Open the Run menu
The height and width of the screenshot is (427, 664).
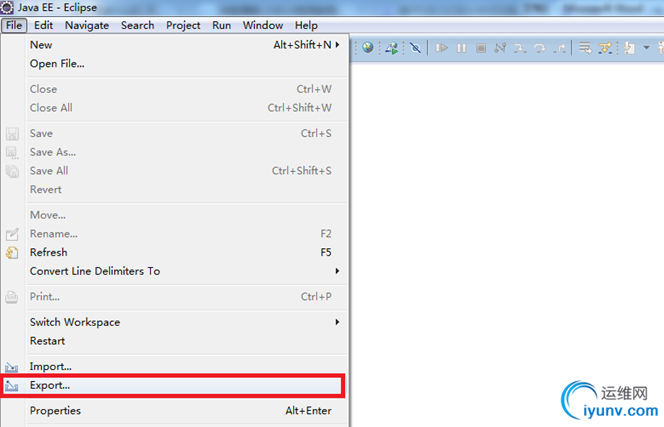pos(221,25)
